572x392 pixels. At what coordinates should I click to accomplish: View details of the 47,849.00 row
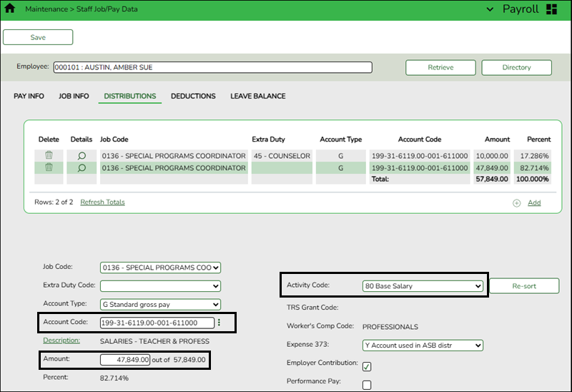(x=82, y=168)
